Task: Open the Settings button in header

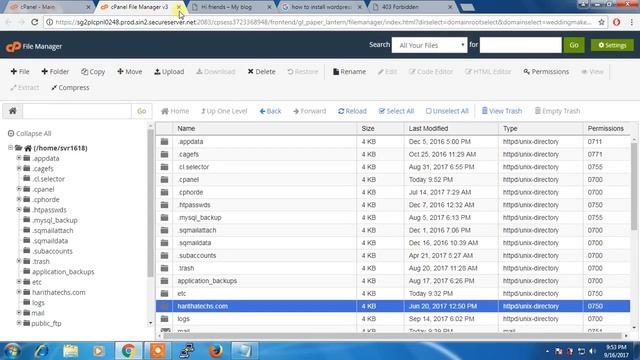Action: 612,45
